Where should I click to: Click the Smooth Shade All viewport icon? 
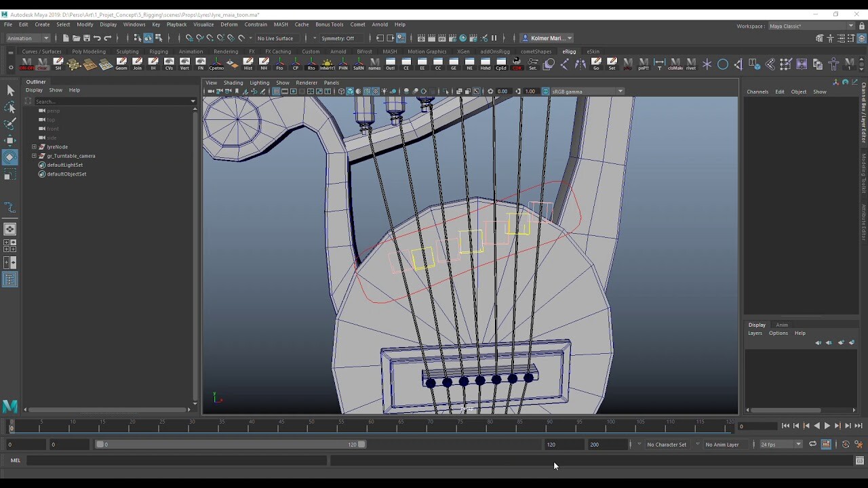click(350, 91)
